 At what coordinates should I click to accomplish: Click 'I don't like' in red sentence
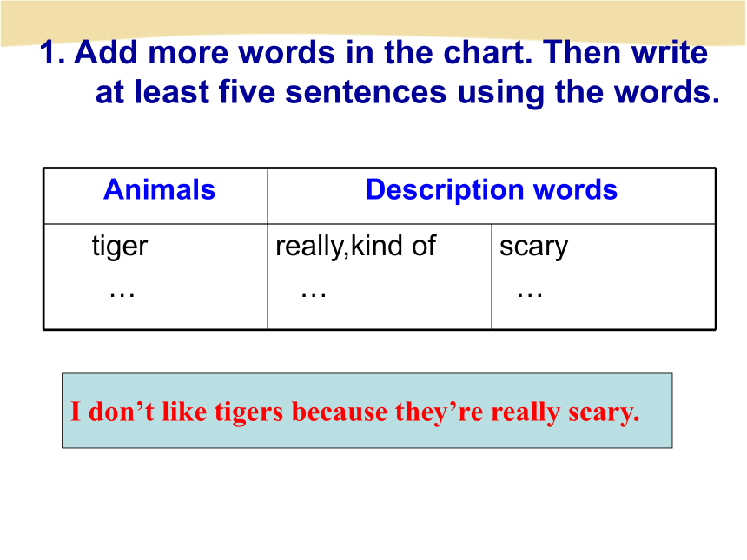tap(138, 412)
